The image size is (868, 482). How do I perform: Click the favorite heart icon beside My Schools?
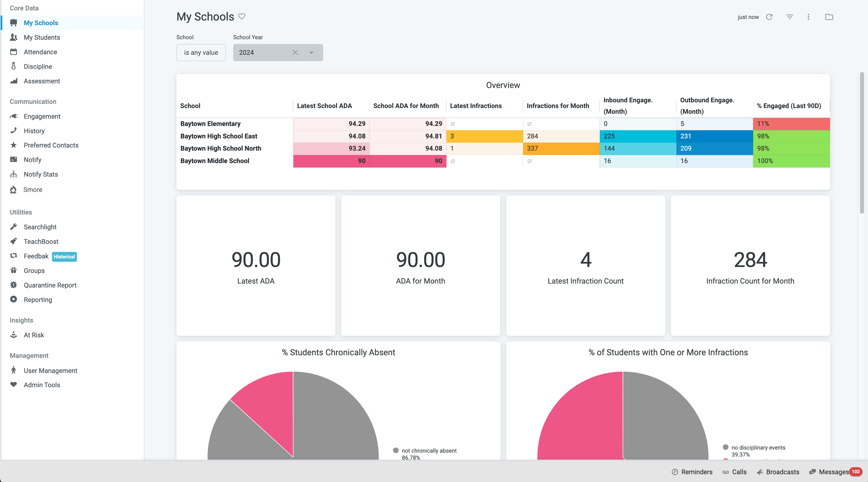pos(242,16)
